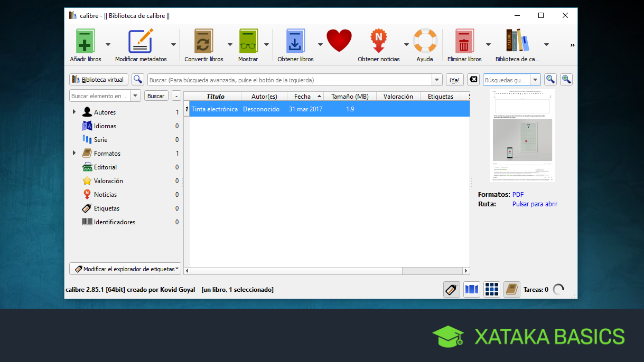Viewport: 644px width, 362px height.
Task: Click the red heart donate icon
Action: pos(339,40)
